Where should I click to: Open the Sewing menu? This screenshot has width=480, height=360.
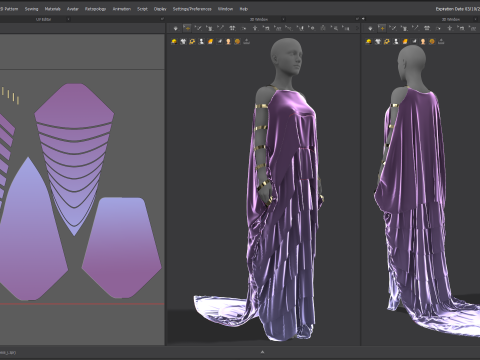click(31, 9)
